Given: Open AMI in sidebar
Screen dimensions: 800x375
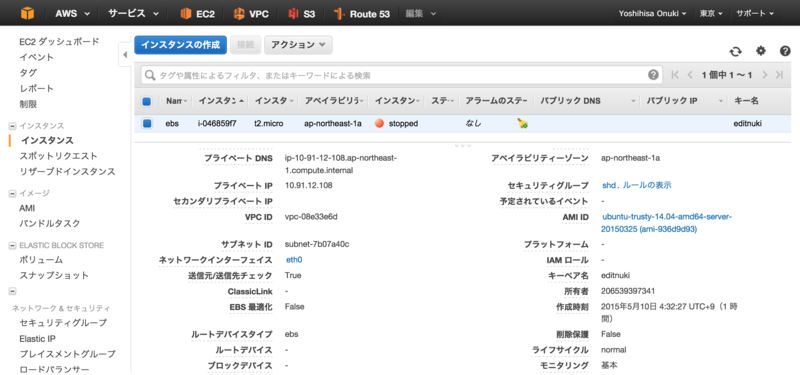Looking at the screenshot, I should coord(27,208).
